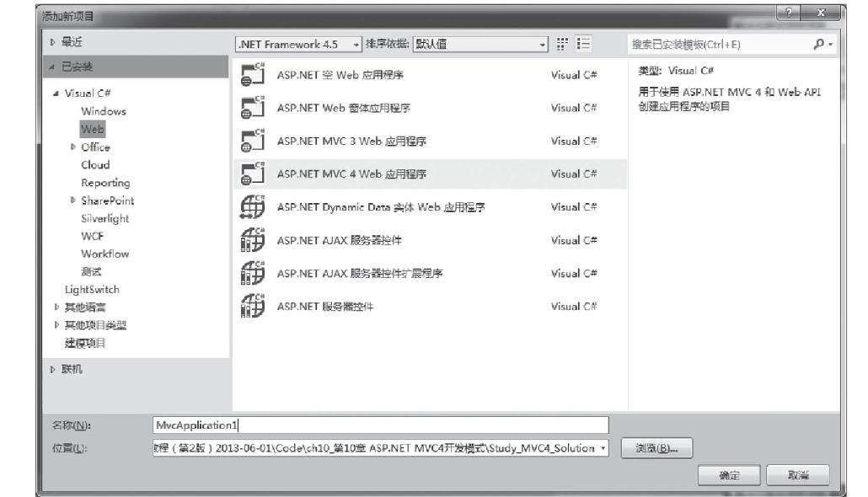Click the ASP.NET Dynamic Data template icon
This screenshot has height=497, width=868.
pos(253,207)
